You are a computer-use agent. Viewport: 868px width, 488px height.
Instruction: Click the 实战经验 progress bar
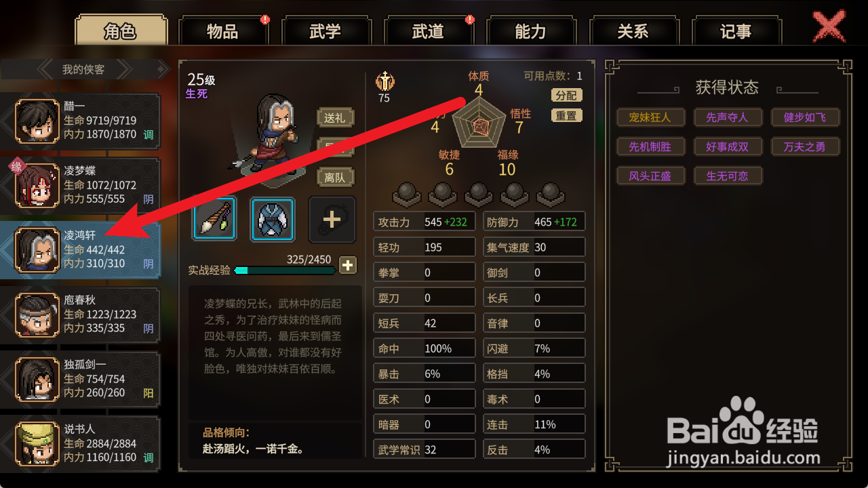[285, 270]
